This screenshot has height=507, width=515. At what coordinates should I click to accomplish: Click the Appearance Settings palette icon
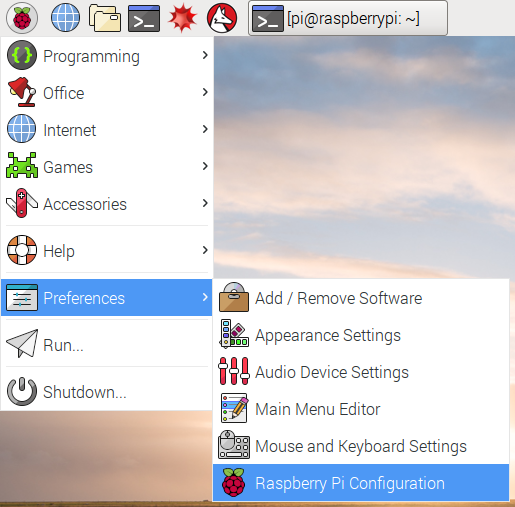click(x=234, y=334)
